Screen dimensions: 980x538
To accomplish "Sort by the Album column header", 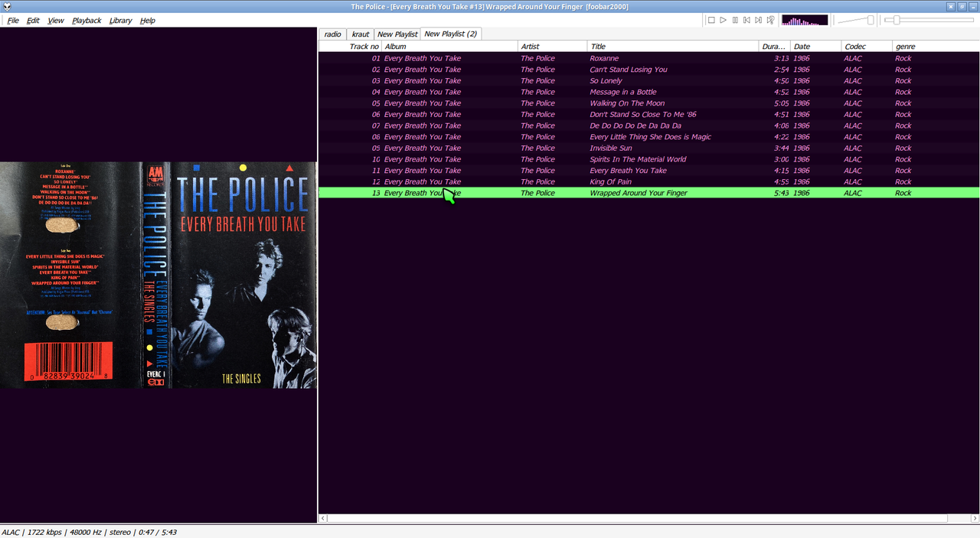I will (x=449, y=47).
